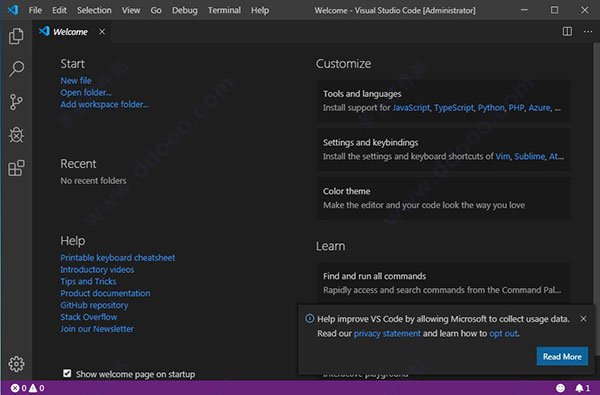
Task: Click the VS Code logo in title bar
Action: point(13,10)
